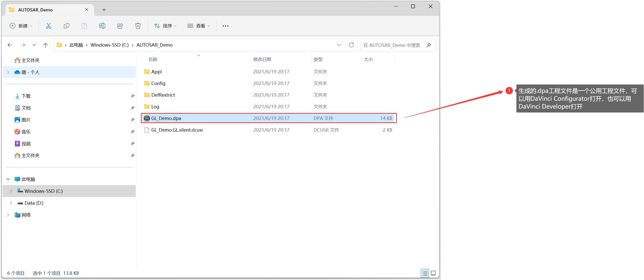Expand the Windows-SSD (C:) tree node

(11, 191)
